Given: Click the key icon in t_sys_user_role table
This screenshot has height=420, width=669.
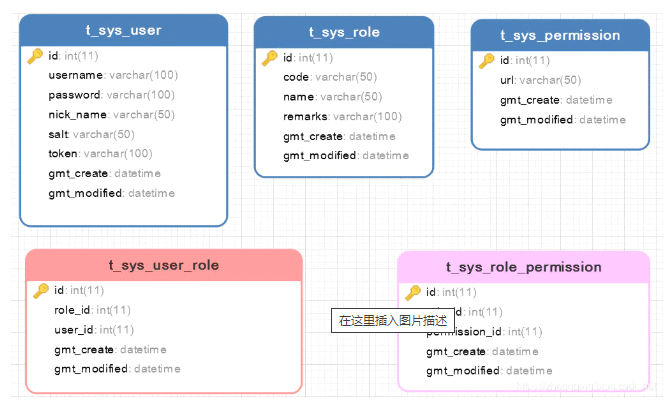Looking at the screenshot, I should tap(41, 291).
